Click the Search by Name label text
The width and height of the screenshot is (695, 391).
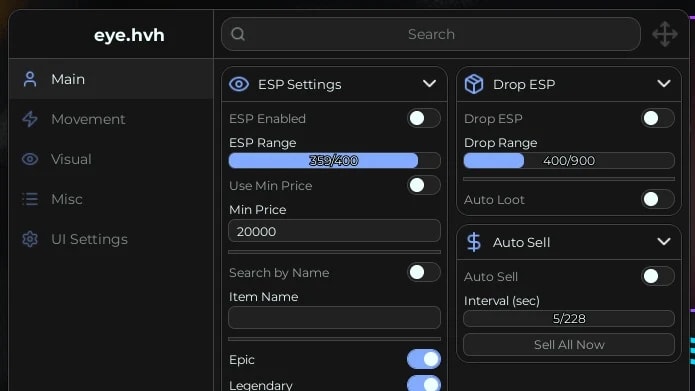point(279,273)
